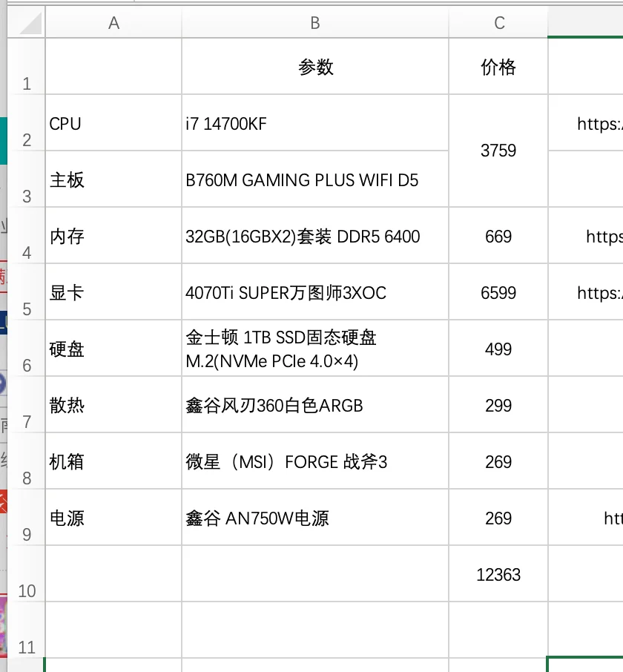Click the 价格 header cell
Image resolution: width=623 pixels, height=672 pixels.
498,67
